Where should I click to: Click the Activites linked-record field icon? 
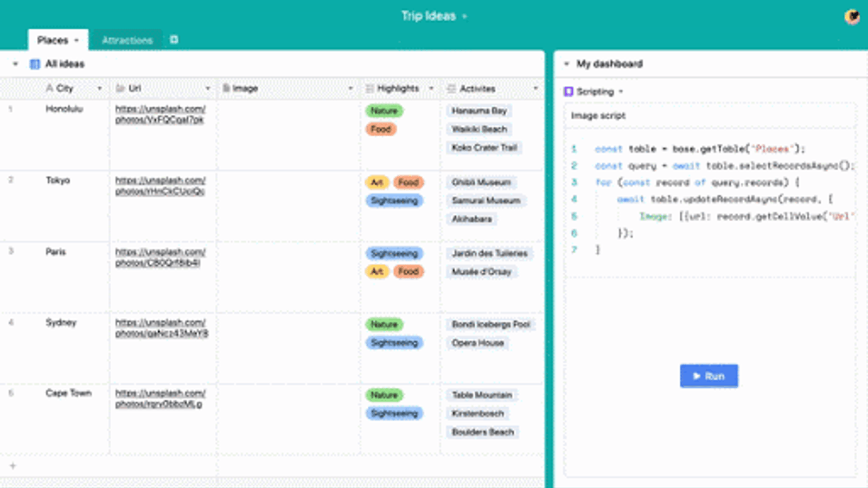(x=451, y=88)
